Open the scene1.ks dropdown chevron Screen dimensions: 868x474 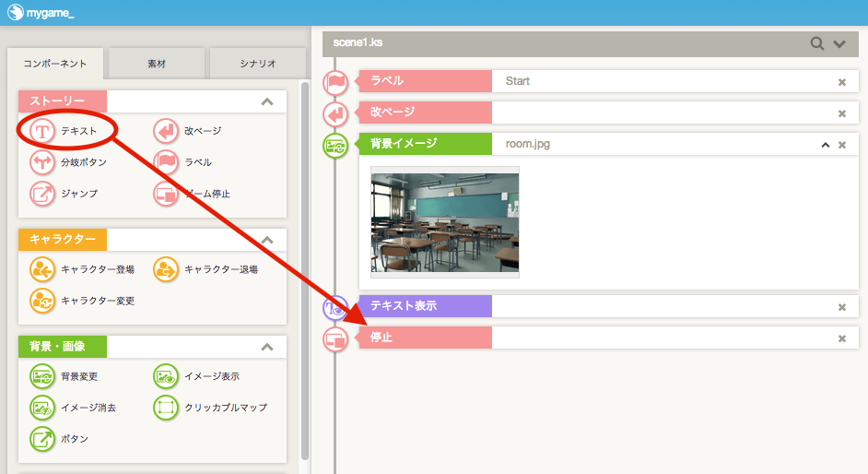click(839, 43)
